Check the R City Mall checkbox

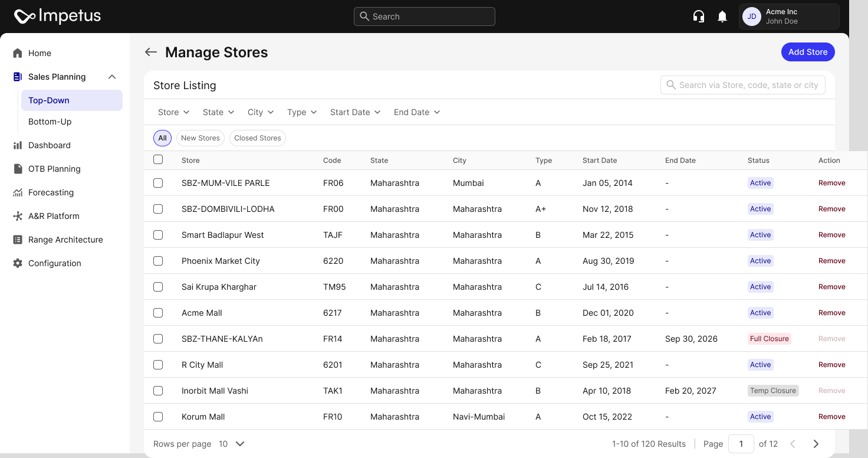coord(158,365)
